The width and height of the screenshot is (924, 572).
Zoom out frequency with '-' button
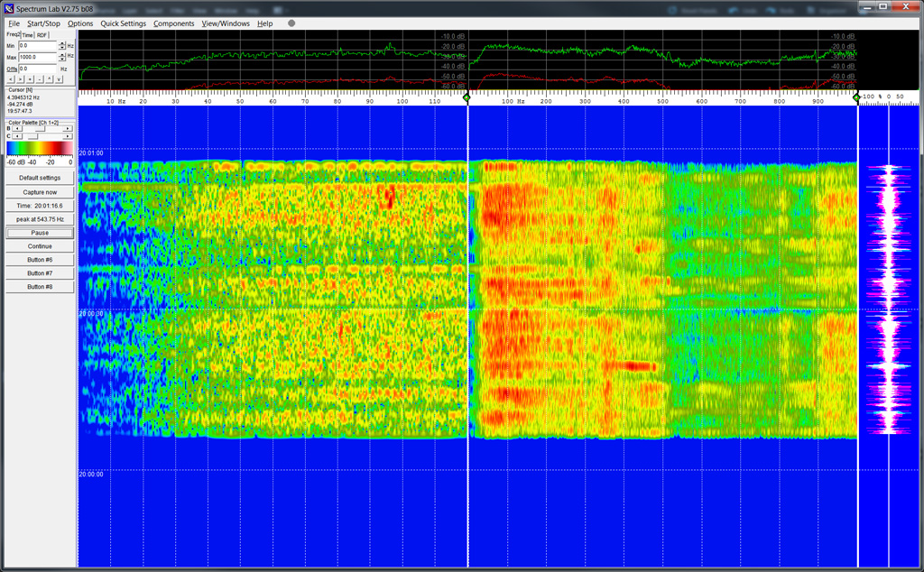(40, 78)
